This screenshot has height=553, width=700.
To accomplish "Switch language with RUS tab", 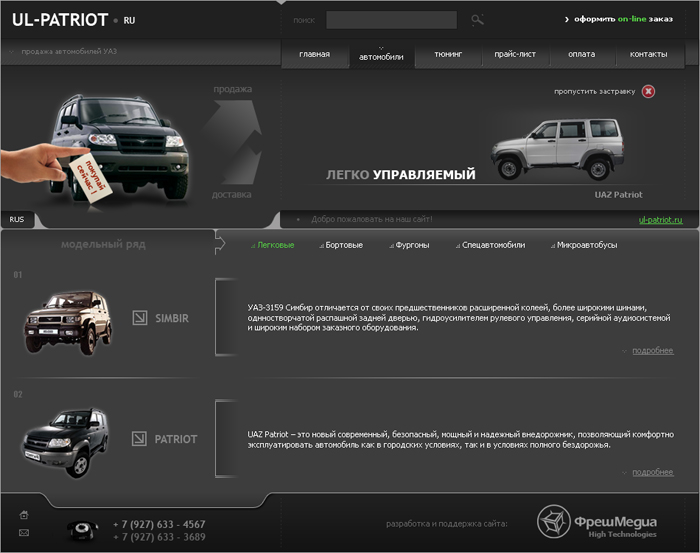I will (17, 220).
